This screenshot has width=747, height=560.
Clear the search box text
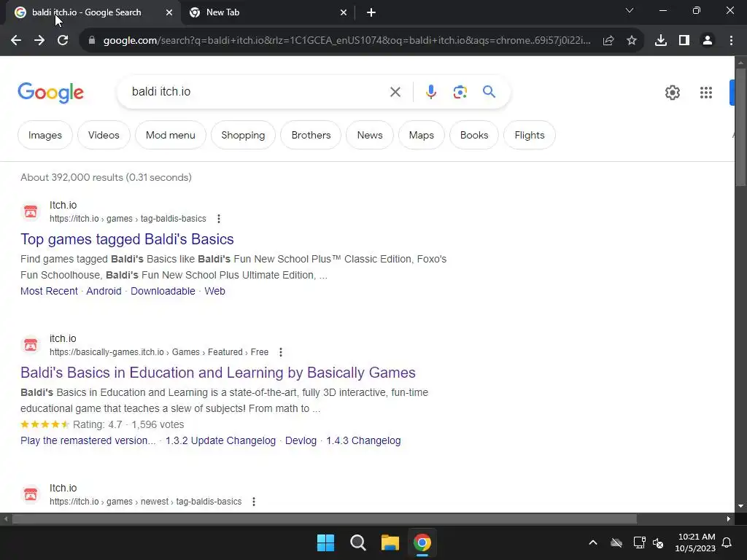[x=395, y=92]
